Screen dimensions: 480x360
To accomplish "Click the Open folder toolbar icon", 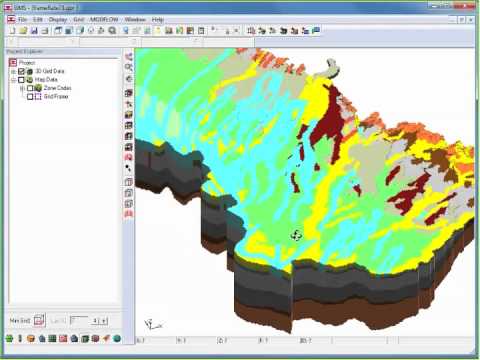I will pos(23,31).
